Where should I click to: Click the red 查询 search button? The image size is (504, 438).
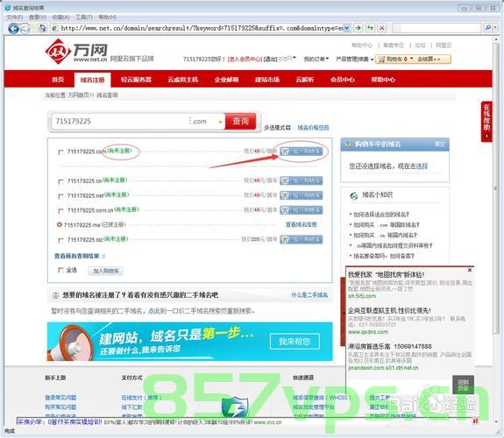pyautogui.click(x=240, y=121)
